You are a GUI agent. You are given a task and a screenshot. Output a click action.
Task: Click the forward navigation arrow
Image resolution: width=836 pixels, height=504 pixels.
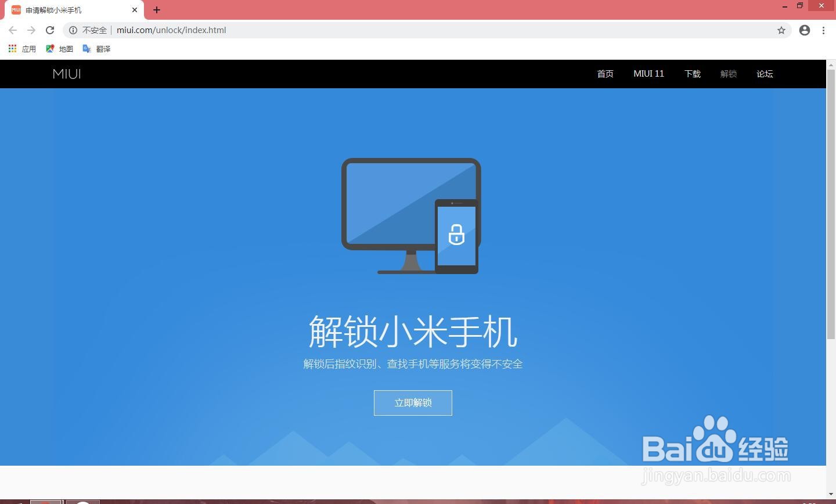31,30
